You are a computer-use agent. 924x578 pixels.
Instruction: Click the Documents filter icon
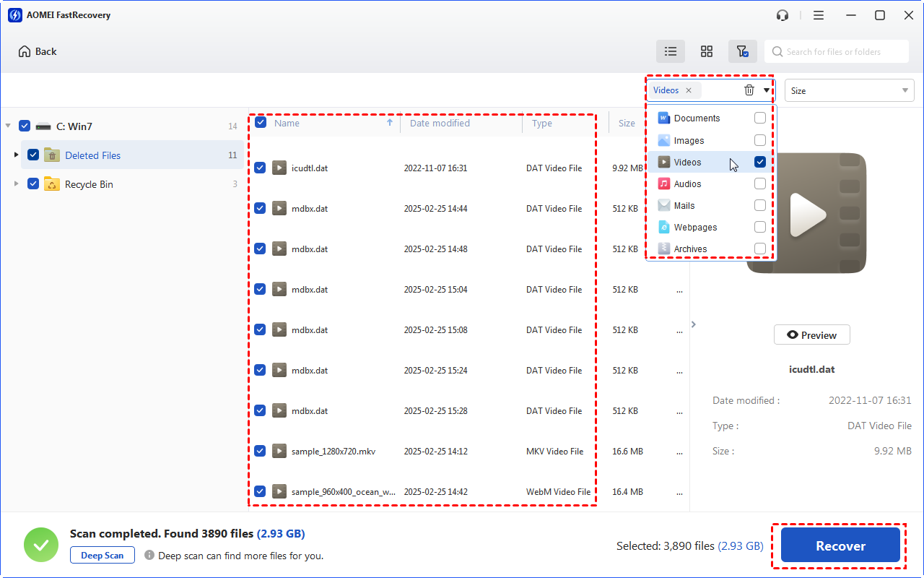pyautogui.click(x=664, y=118)
